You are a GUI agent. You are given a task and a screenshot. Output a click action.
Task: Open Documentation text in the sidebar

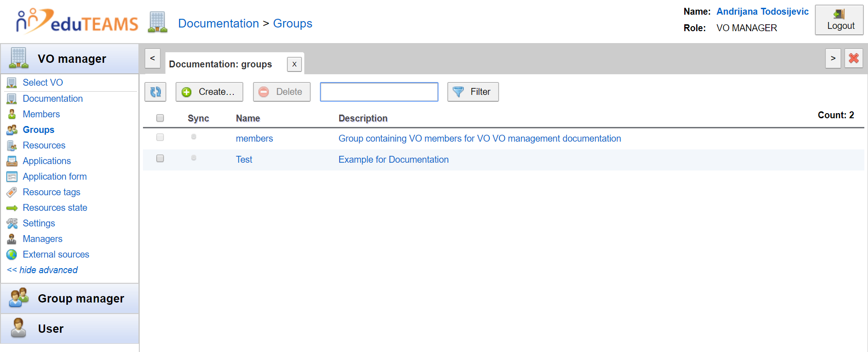pos(53,99)
